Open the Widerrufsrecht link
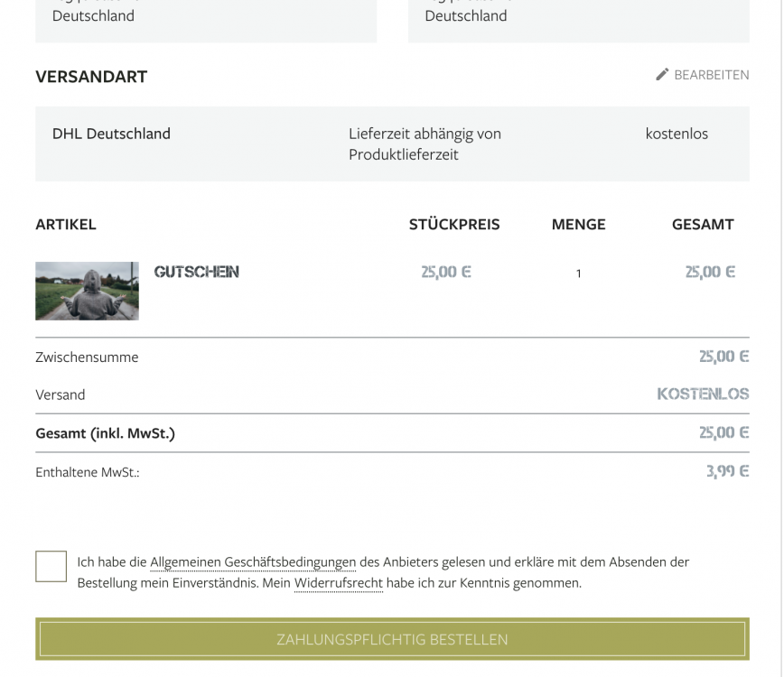Viewport: 784px width, 677px height. 339,581
